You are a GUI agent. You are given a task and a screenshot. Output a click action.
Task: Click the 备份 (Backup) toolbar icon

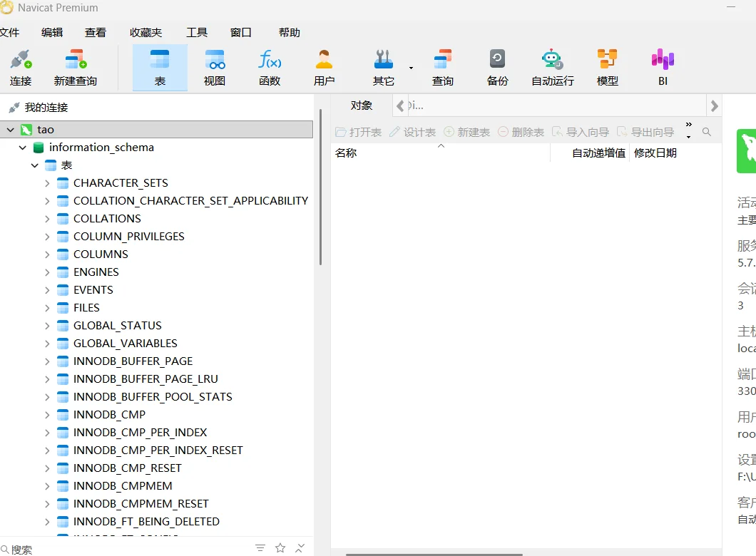coord(497,67)
